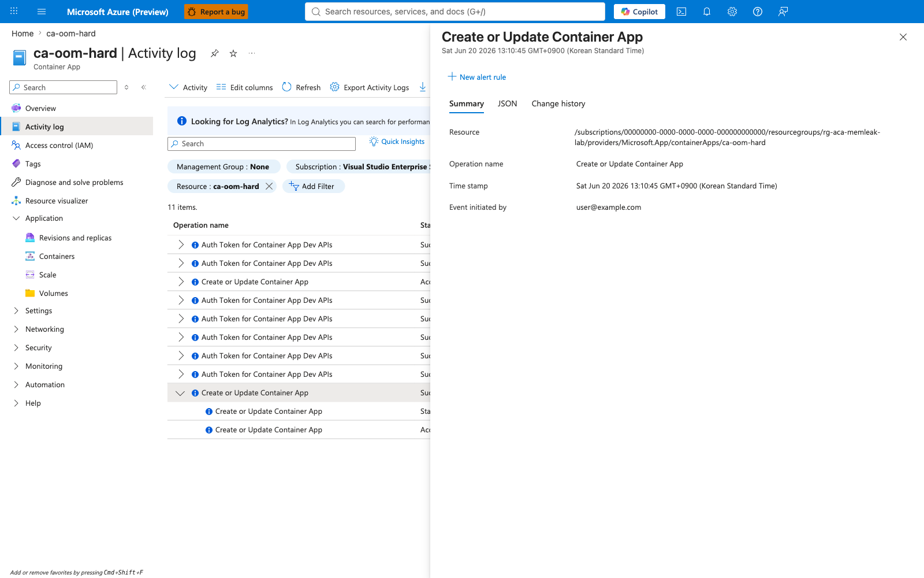Expand the Security menu group
This screenshot has height=578, width=924.
tap(16, 348)
